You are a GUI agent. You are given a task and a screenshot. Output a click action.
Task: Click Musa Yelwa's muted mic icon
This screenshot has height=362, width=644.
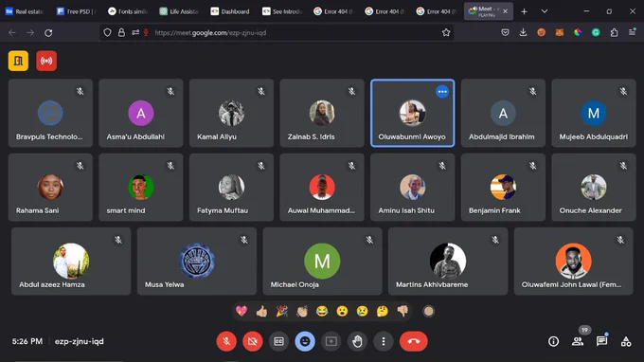(x=244, y=240)
